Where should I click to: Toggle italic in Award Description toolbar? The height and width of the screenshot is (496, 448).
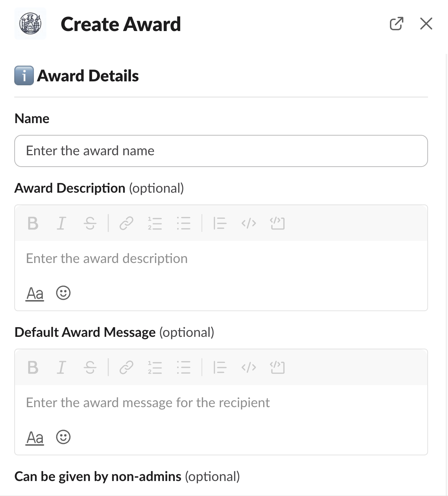click(61, 224)
